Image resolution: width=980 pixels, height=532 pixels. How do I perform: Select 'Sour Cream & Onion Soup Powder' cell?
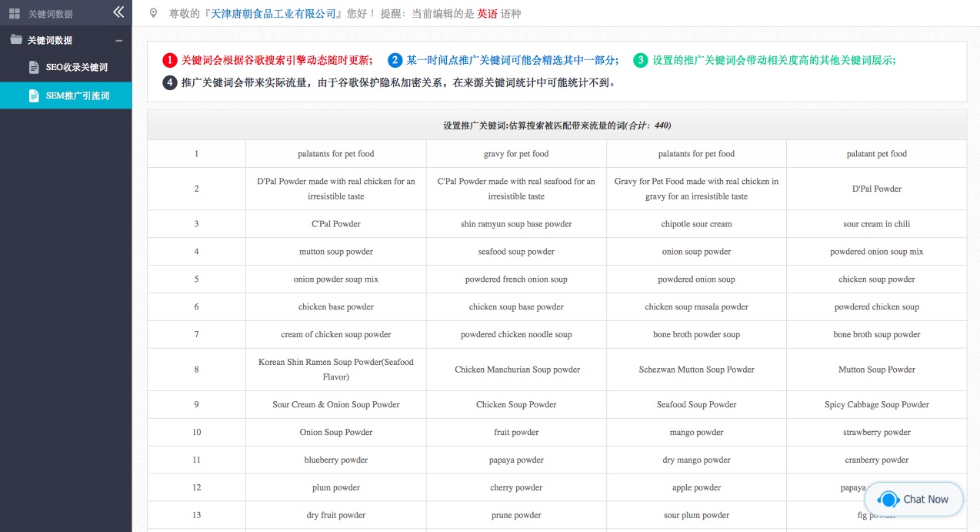(x=336, y=405)
